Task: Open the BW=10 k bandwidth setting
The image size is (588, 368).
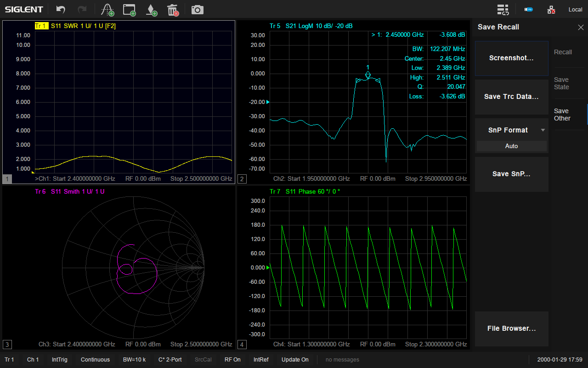Action: (x=134, y=360)
